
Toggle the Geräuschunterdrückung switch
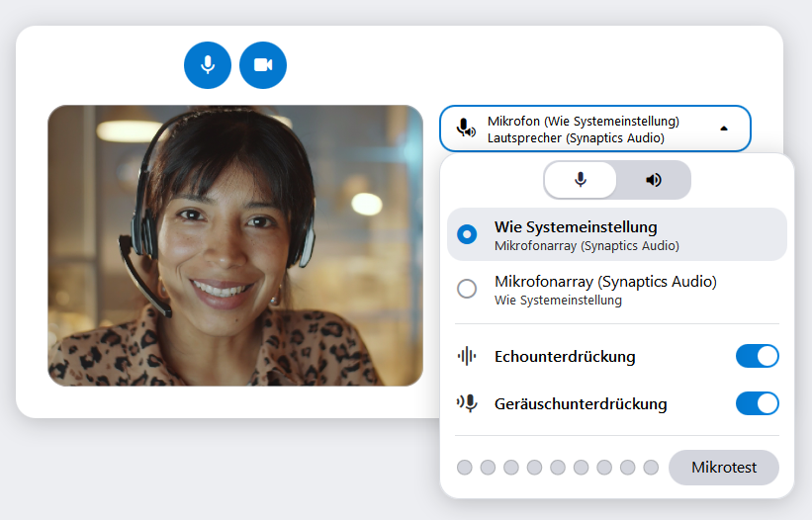click(x=757, y=403)
